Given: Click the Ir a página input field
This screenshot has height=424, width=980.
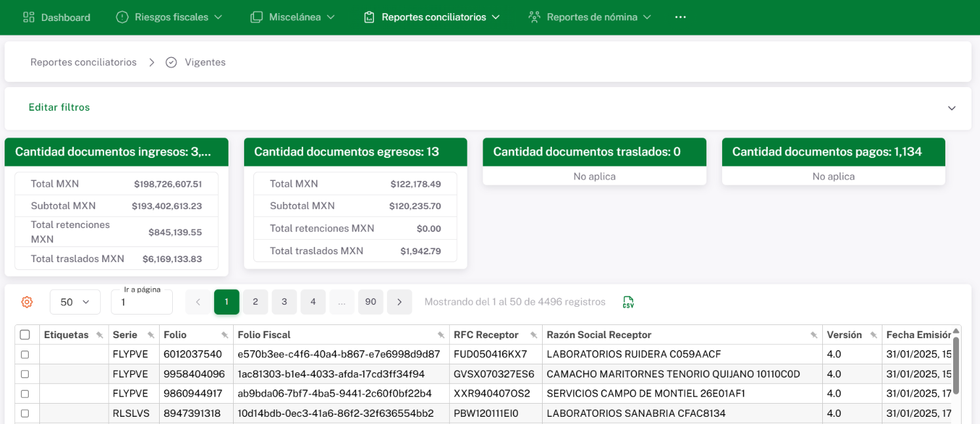Looking at the screenshot, I should (x=141, y=303).
